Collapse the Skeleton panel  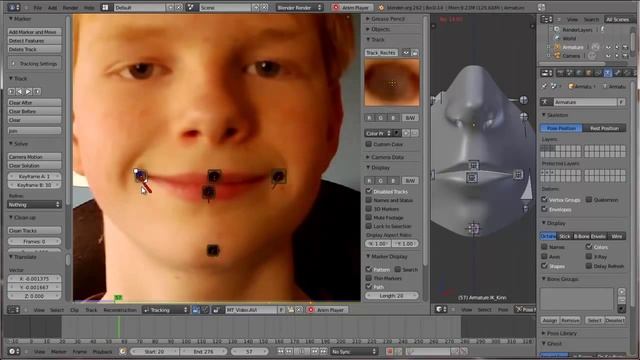(x=544, y=115)
